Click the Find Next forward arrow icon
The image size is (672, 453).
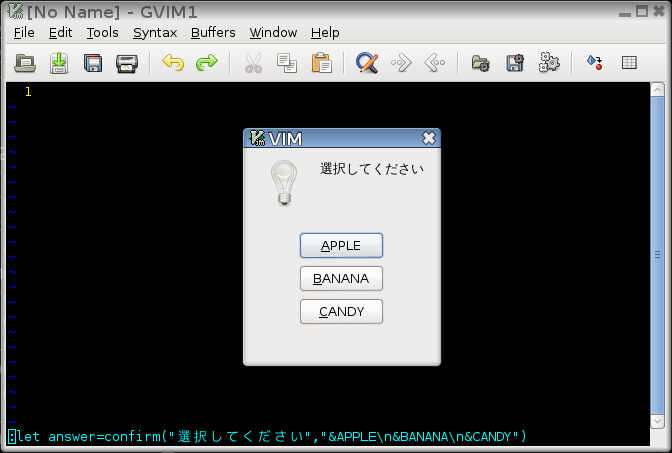pyautogui.click(x=401, y=63)
